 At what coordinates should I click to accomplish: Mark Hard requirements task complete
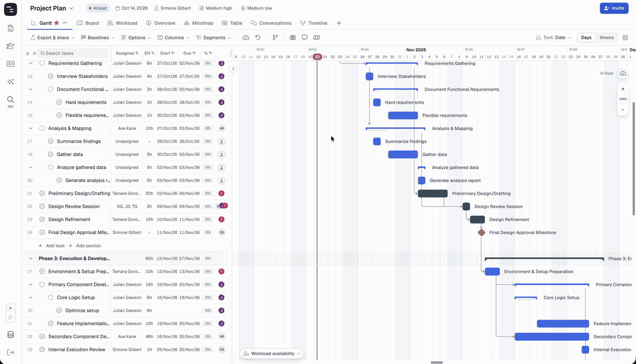pos(59,102)
